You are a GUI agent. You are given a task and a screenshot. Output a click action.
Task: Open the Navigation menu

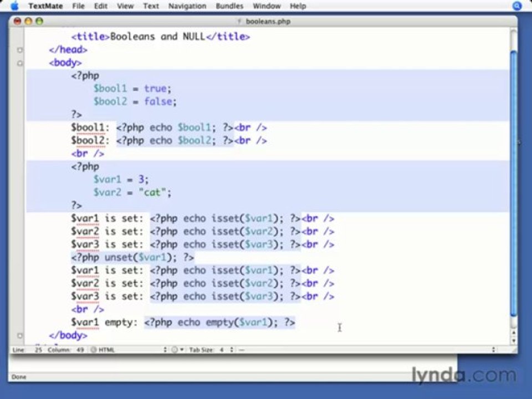pyautogui.click(x=187, y=6)
